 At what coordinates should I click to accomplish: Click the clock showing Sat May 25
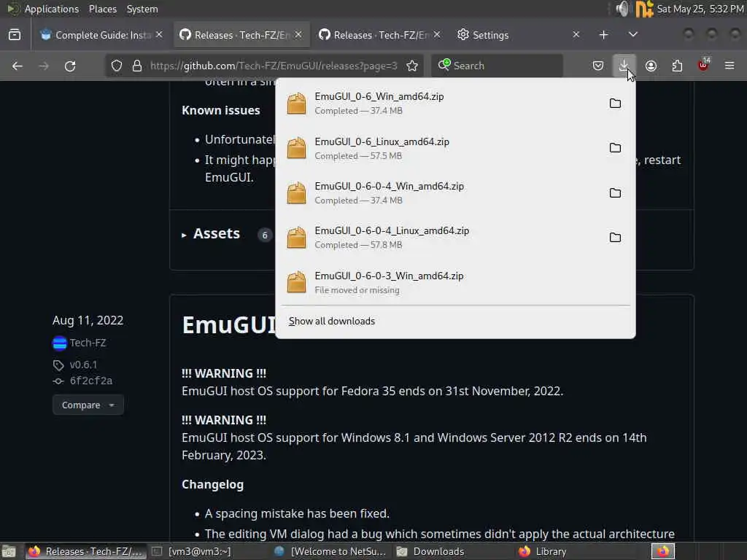click(x=700, y=9)
